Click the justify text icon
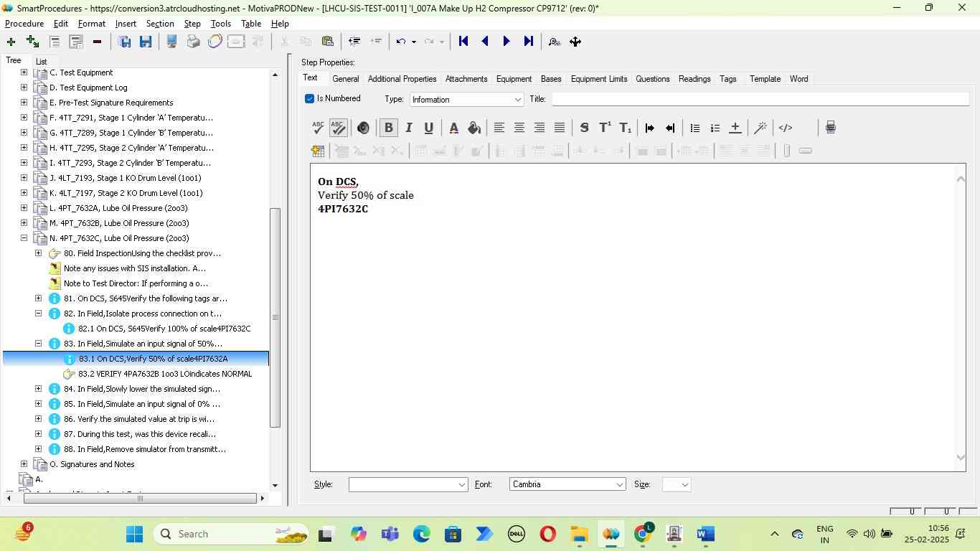The width and height of the screenshot is (980, 551). tap(559, 128)
